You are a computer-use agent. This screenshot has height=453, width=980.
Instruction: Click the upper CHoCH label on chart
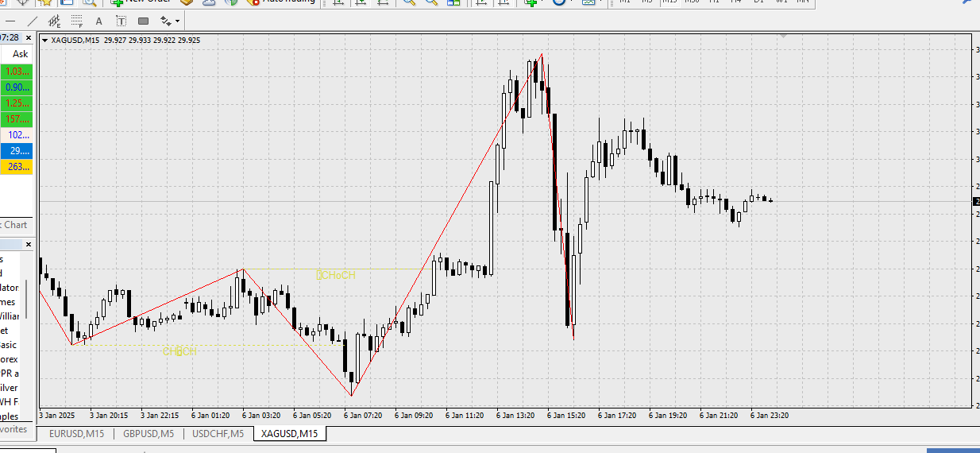point(336,275)
